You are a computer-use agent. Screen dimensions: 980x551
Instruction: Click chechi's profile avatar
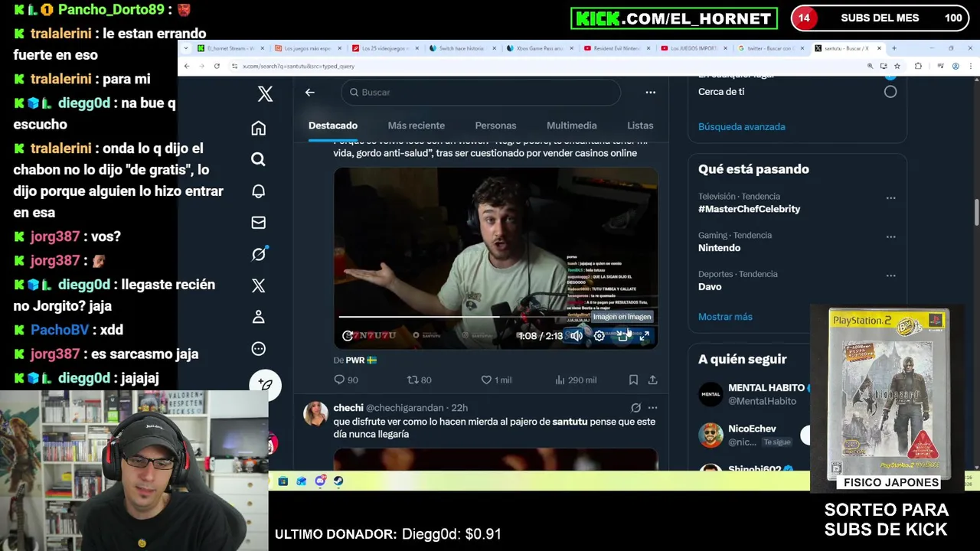(315, 414)
